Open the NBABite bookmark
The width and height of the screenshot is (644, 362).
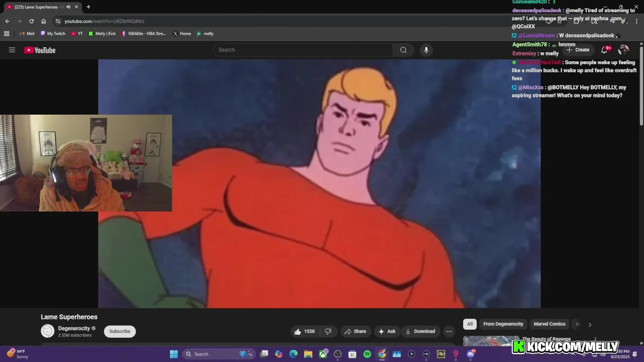[144, 34]
